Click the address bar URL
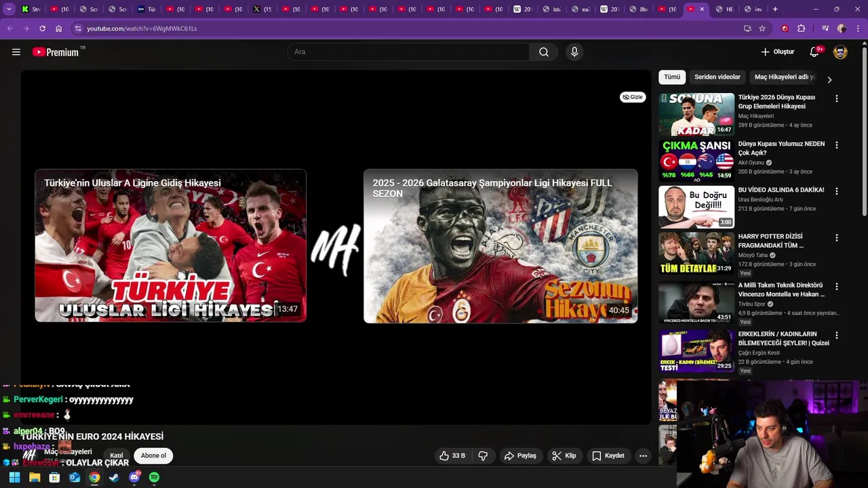The image size is (868, 488). 142,28
